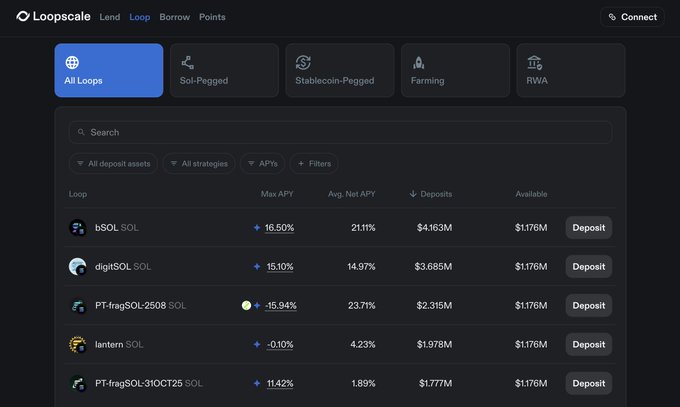680x407 pixels.
Task: Click the 15.10% Max APY value
Action: (x=280, y=266)
